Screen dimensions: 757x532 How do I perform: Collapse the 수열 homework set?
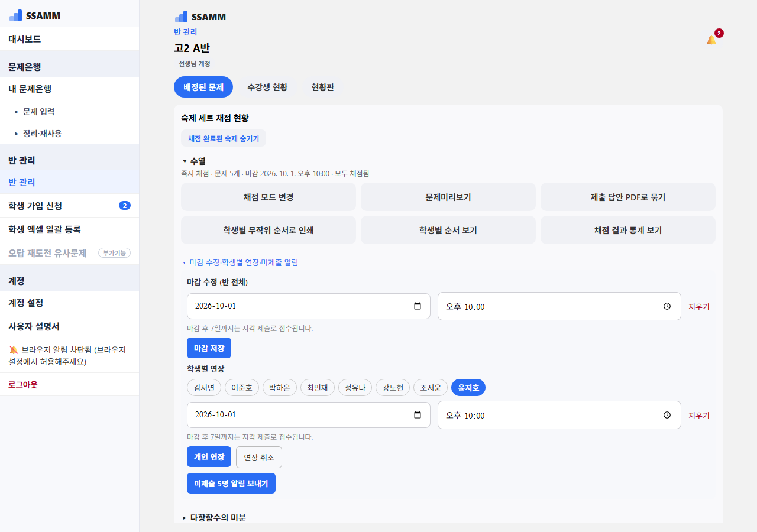(193, 161)
